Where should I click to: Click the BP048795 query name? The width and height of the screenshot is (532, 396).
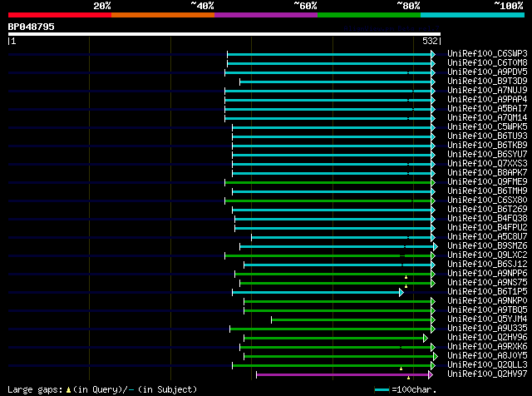tap(31, 27)
